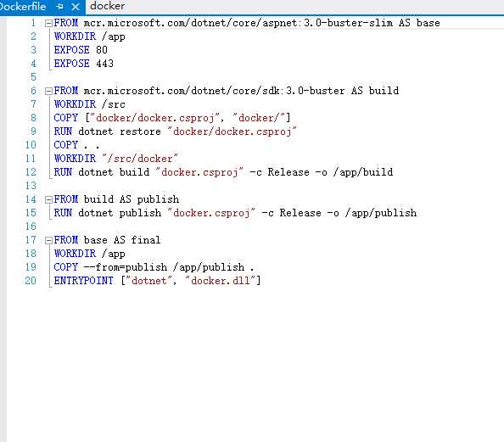This screenshot has width=504, height=442.
Task: Click 'dotnet publish' on line 15
Action: 120,213
